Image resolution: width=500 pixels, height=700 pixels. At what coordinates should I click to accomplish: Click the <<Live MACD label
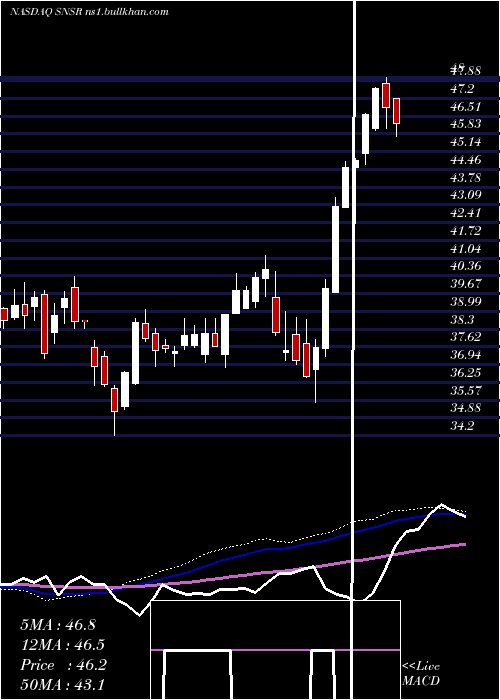point(421,673)
